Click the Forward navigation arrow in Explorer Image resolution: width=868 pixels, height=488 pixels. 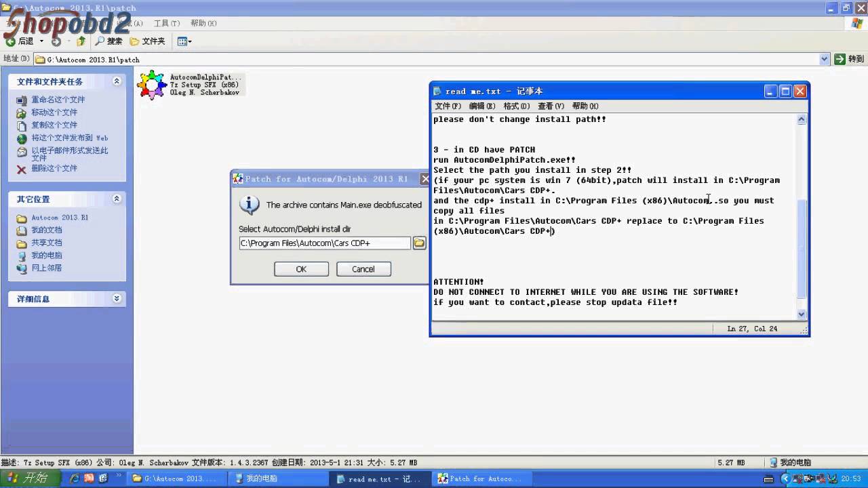(x=56, y=41)
